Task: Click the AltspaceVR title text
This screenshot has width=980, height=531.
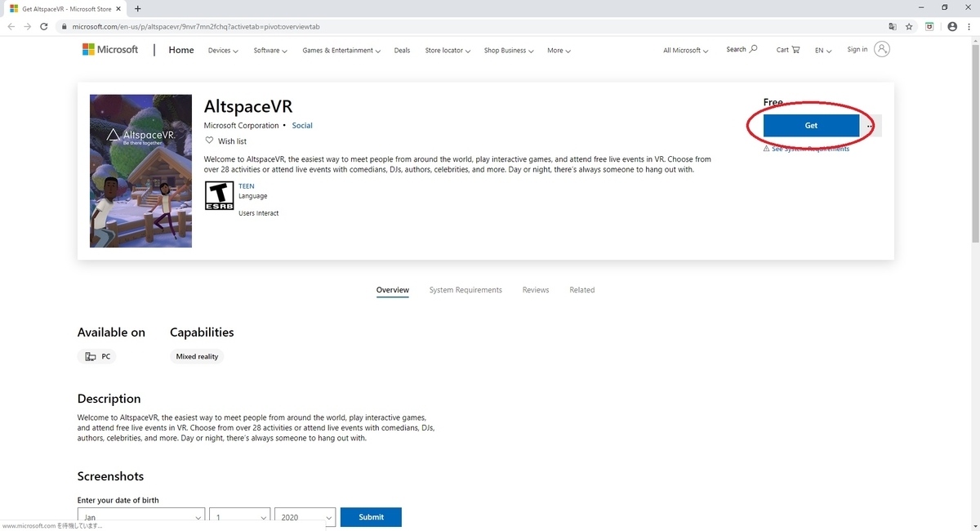Action: tap(248, 107)
